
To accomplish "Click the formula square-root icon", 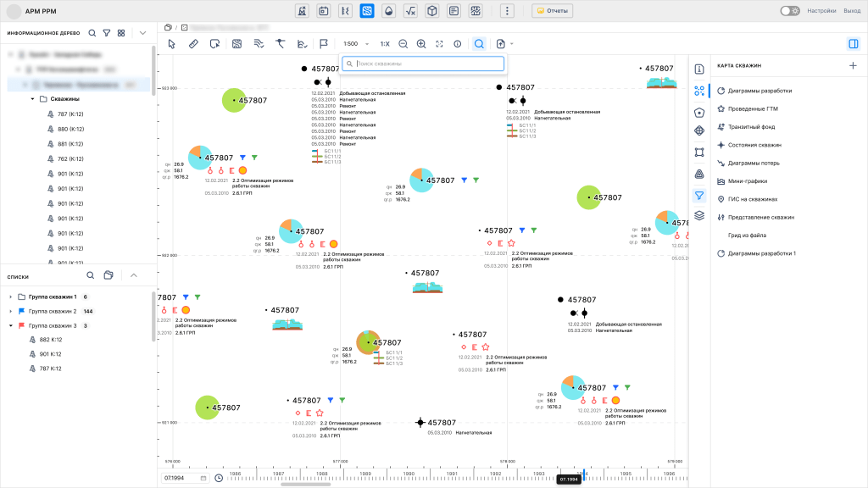I will pos(410,11).
